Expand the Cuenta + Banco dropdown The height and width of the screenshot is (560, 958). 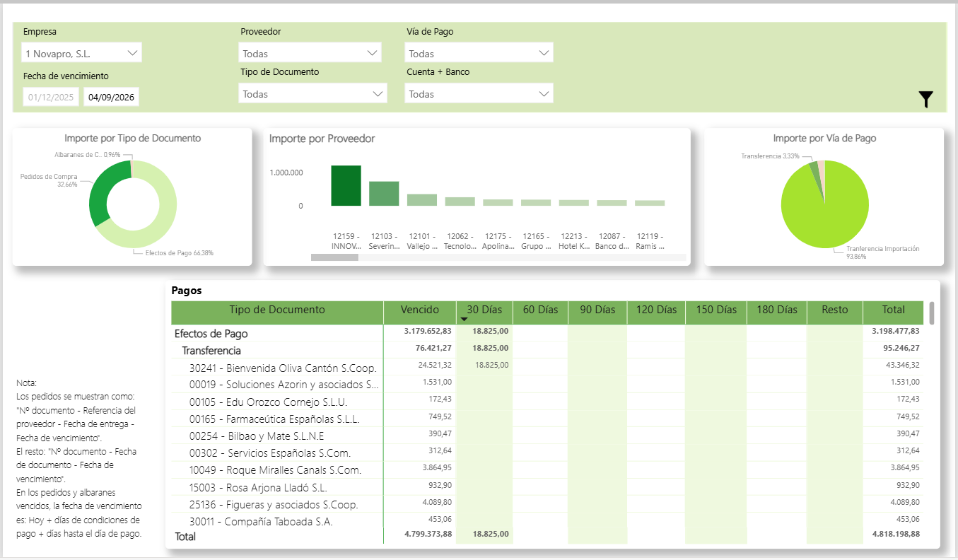479,93
